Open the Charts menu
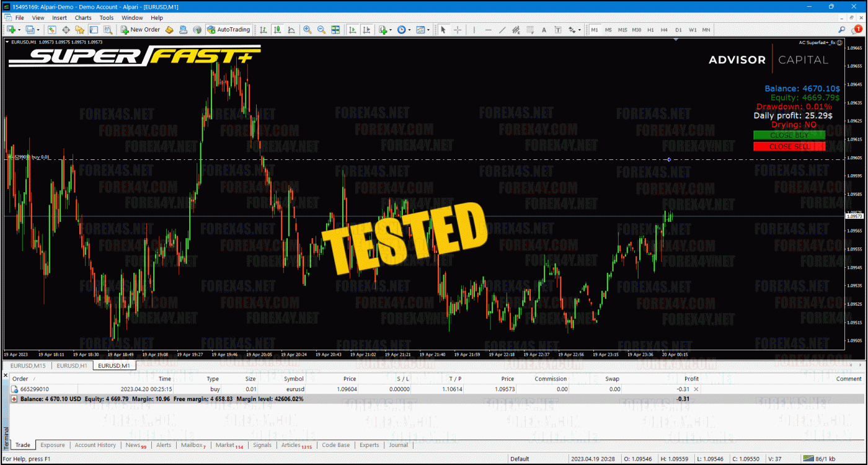The image size is (868, 465). pos(83,18)
